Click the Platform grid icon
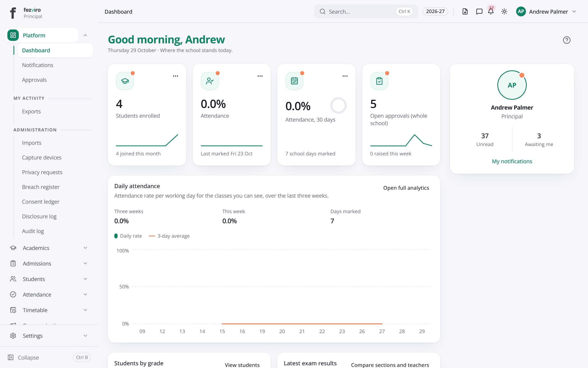 pyautogui.click(x=13, y=35)
